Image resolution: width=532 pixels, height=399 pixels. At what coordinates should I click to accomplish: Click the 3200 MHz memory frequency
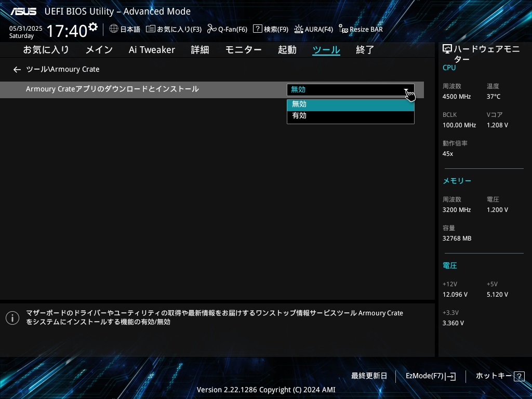click(x=457, y=210)
